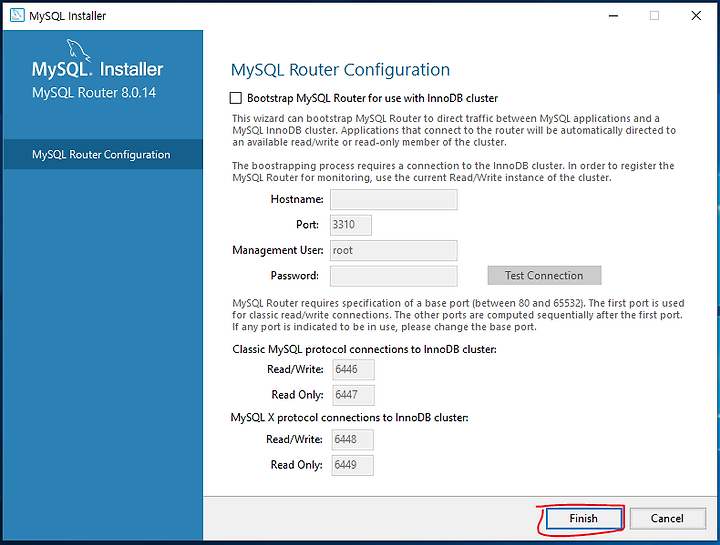The width and height of the screenshot is (720, 545).
Task: Click the Port field showing 3310
Action: pos(351,225)
